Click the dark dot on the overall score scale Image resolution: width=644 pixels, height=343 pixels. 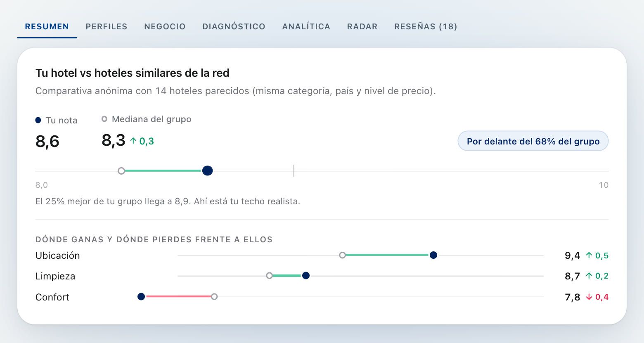pos(208,170)
